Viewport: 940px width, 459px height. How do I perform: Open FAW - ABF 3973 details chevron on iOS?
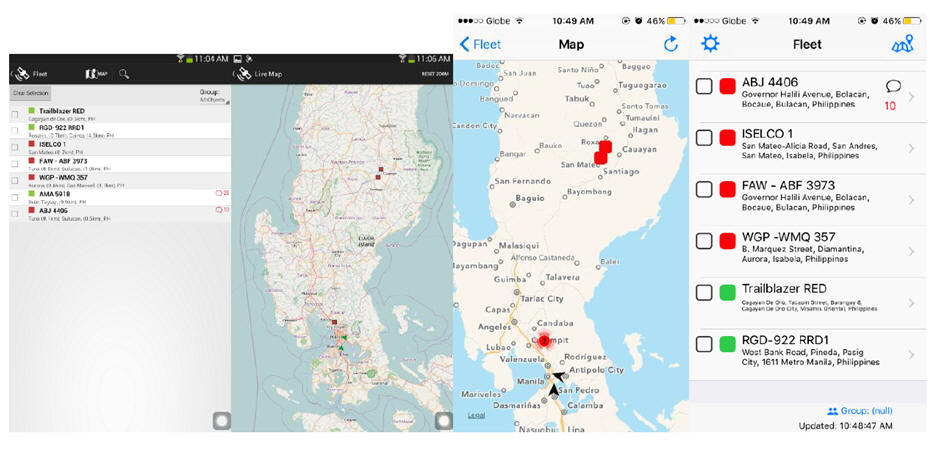pos(911,200)
